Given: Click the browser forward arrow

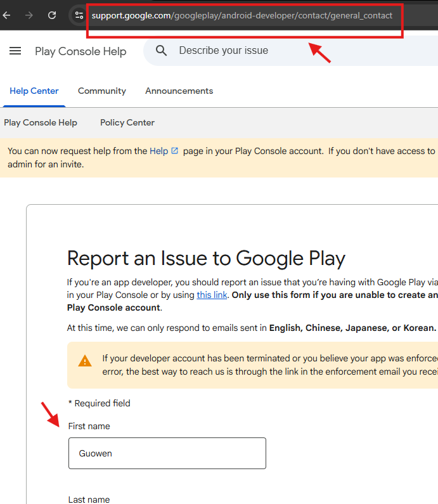Looking at the screenshot, I should point(29,15).
